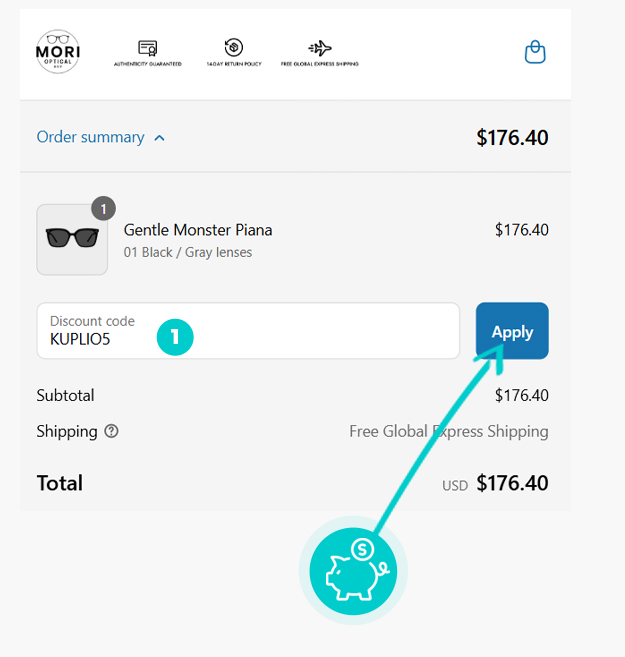This screenshot has height=657, width=625.
Task: Click the header order total $176.40
Action: click(512, 138)
